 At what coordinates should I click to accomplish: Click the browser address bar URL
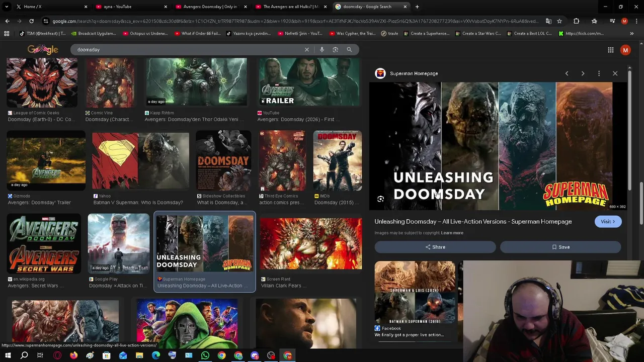pyautogui.click(x=294, y=21)
